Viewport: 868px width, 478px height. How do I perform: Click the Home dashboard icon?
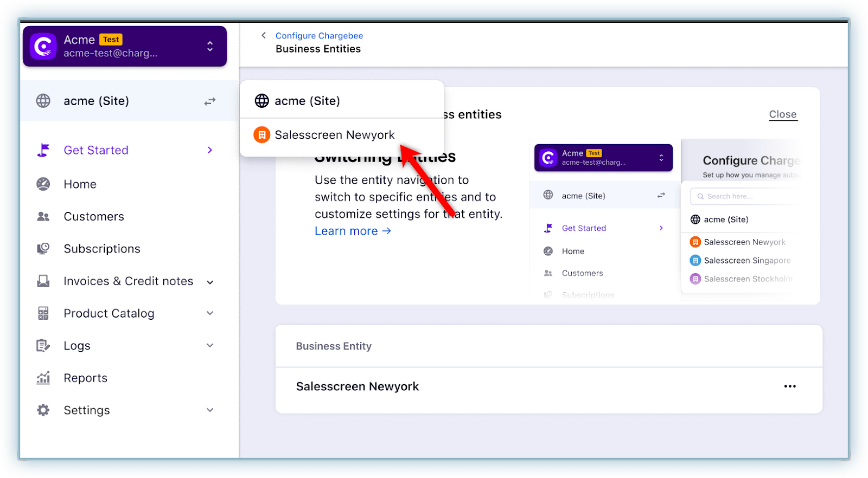tap(43, 184)
